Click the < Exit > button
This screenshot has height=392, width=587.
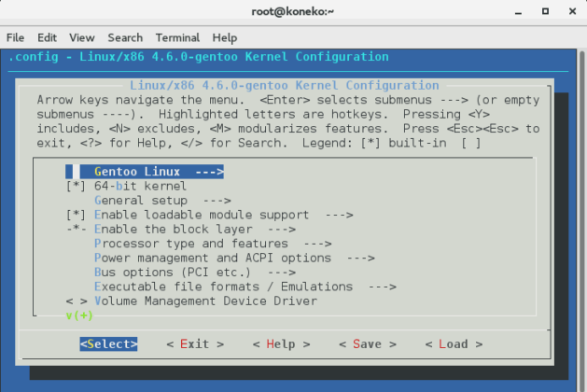click(x=195, y=344)
